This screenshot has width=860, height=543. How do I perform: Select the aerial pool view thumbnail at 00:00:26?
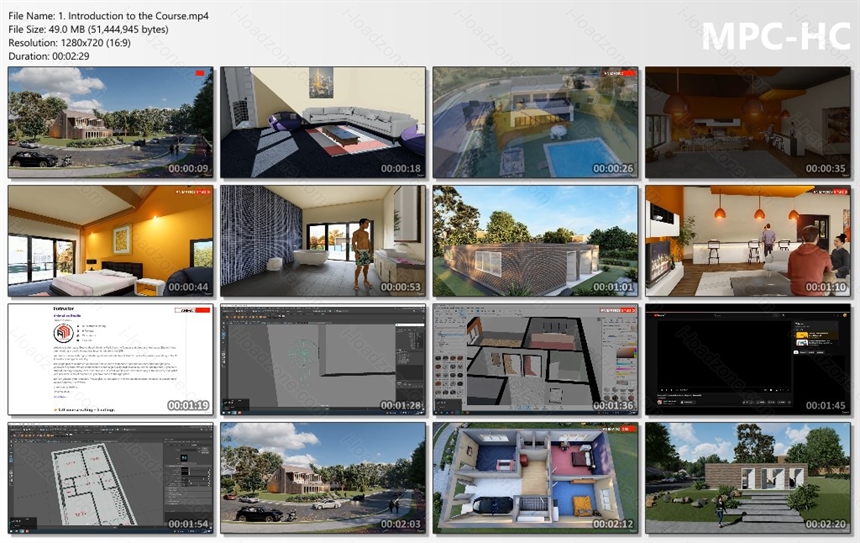pos(535,122)
